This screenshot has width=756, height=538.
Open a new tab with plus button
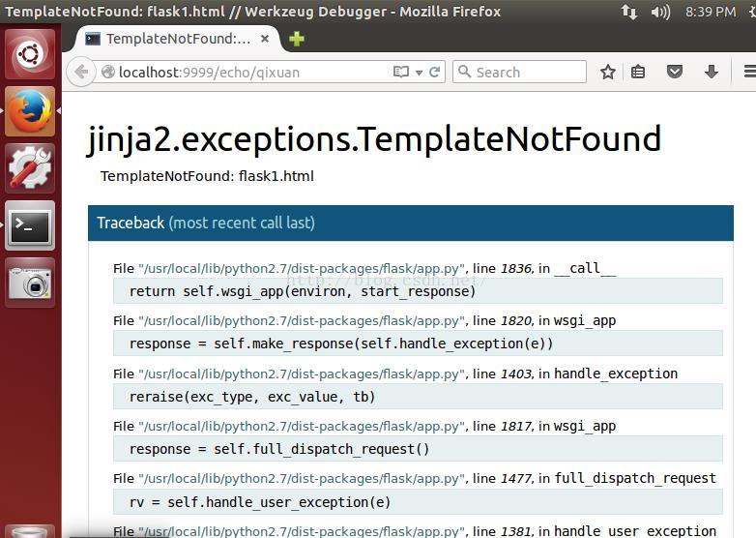(297, 39)
